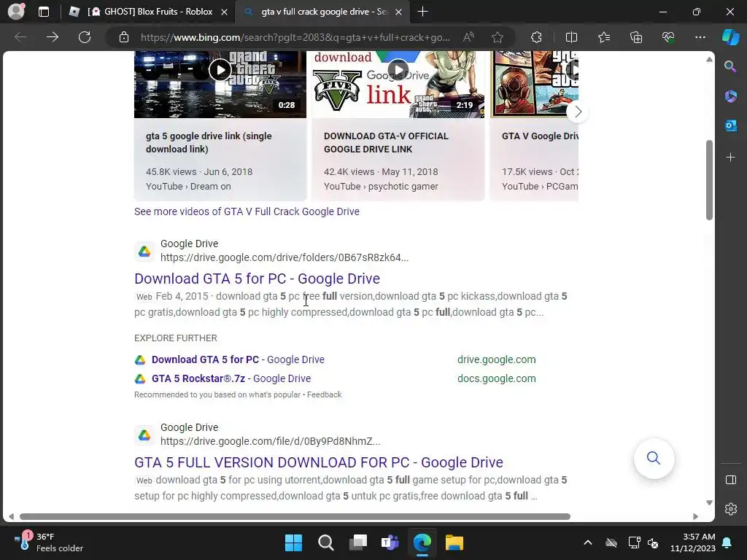Open sidebar settings gear
This screenshot has height=560, width=747.
(730, 509)
